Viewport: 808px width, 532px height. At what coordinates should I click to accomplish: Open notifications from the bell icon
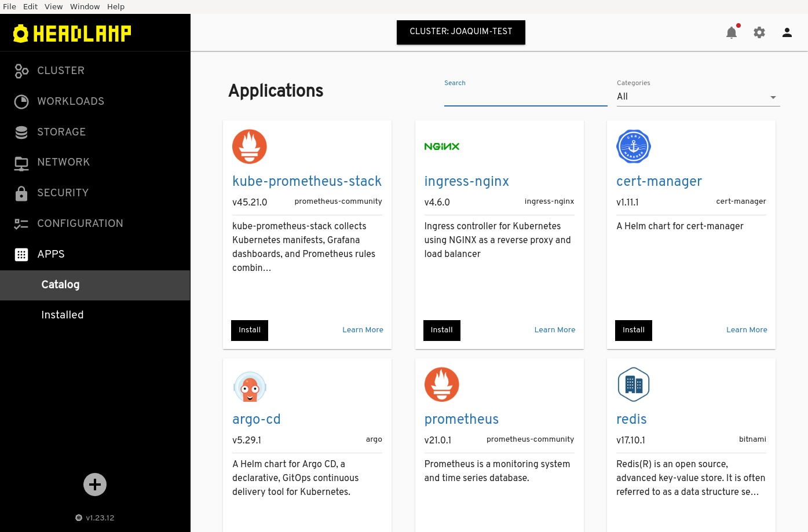click(x=731, y=32)
